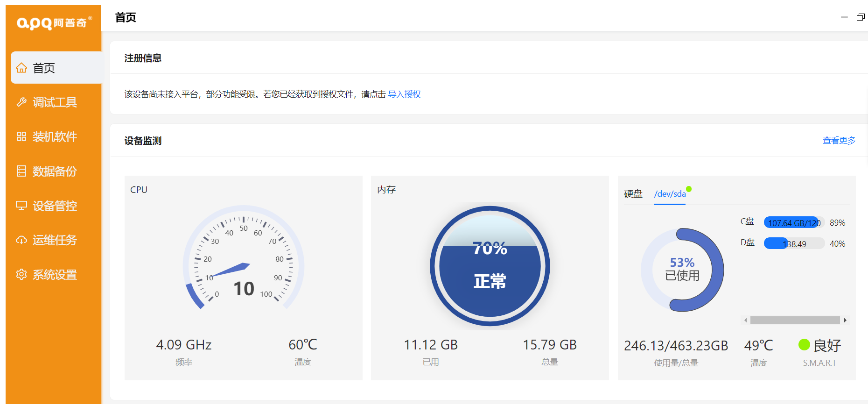The image size is (868, 413).
Task: Click the D盘 usage progress bar
Action: (794, 244)
